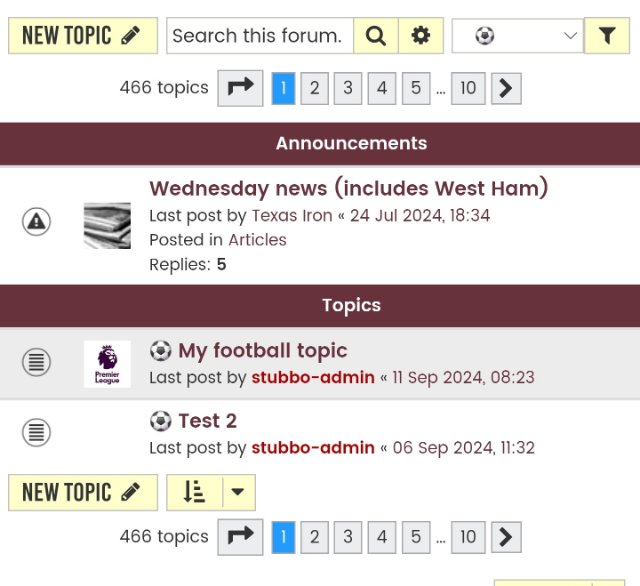Click topic status icon beside Test 2

click(37, 433)
